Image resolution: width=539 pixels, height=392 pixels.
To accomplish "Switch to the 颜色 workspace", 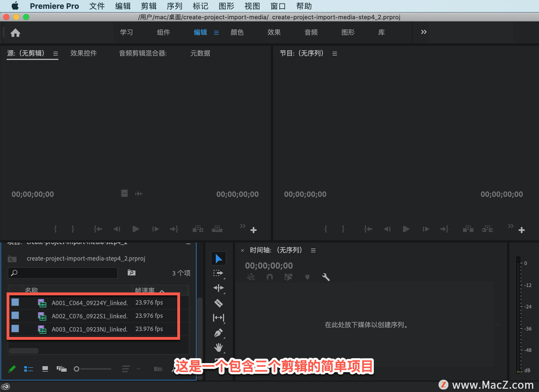I will tap(237, 32).
